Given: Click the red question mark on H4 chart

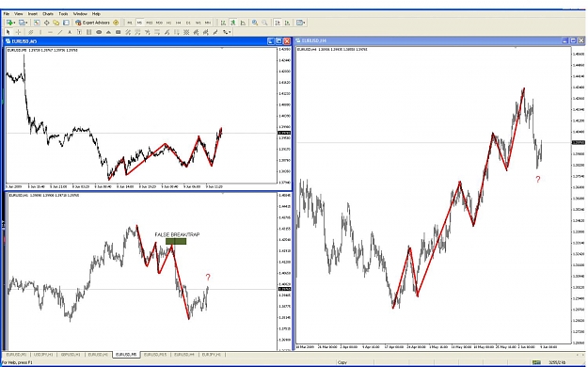Looking at the screenshot, I should 538,180.
